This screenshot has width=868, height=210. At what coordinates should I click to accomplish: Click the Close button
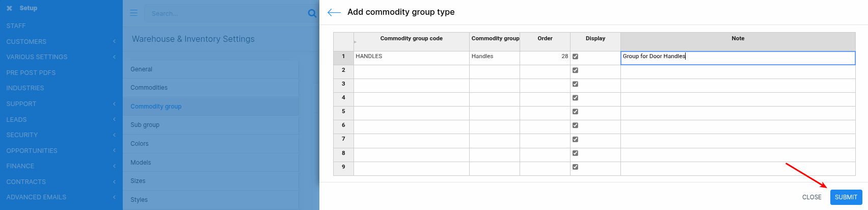(811, 197)
